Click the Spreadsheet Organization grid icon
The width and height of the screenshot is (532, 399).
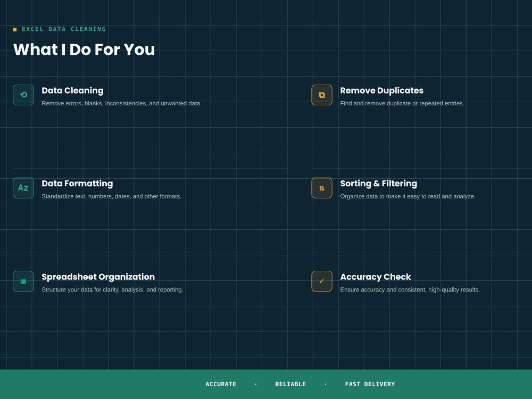pos(23,281)
